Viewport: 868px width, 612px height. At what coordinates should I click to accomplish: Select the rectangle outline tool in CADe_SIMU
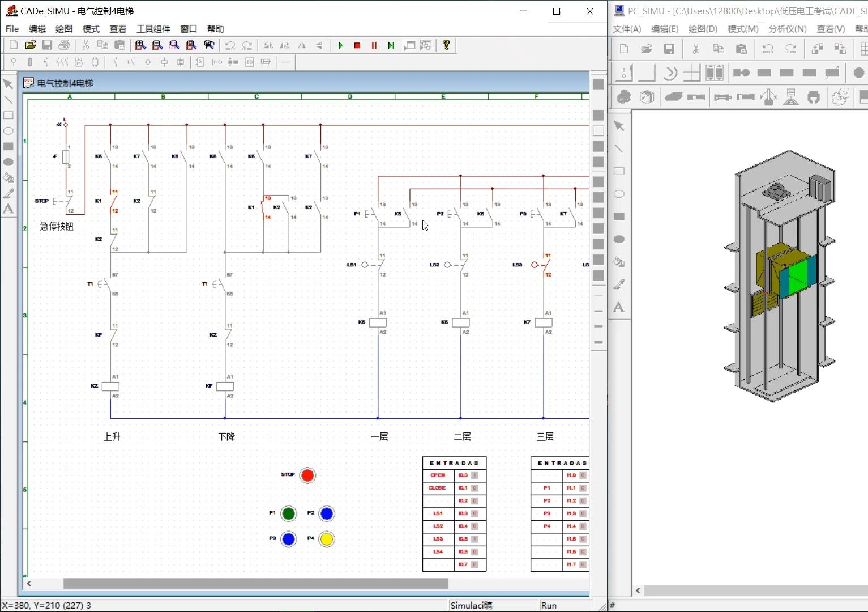click(8, 115)
